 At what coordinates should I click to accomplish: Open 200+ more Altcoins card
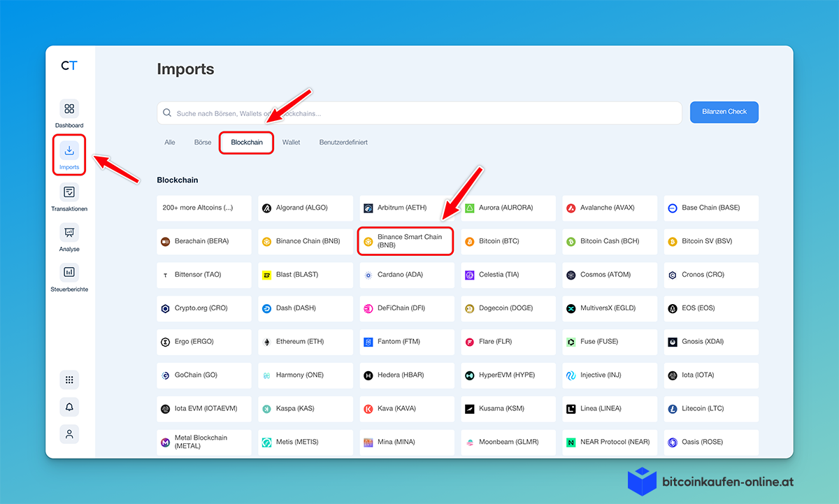pyautogui.click(x=204, y=208)
